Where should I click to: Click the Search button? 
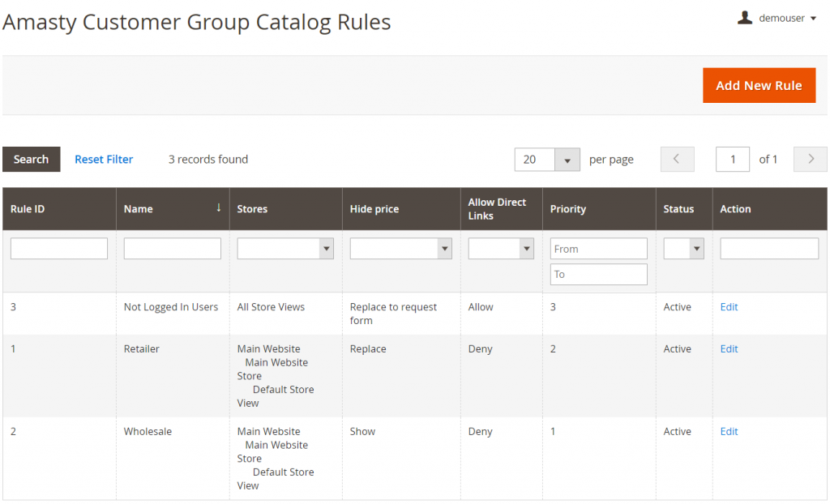[x=32, y=159]
